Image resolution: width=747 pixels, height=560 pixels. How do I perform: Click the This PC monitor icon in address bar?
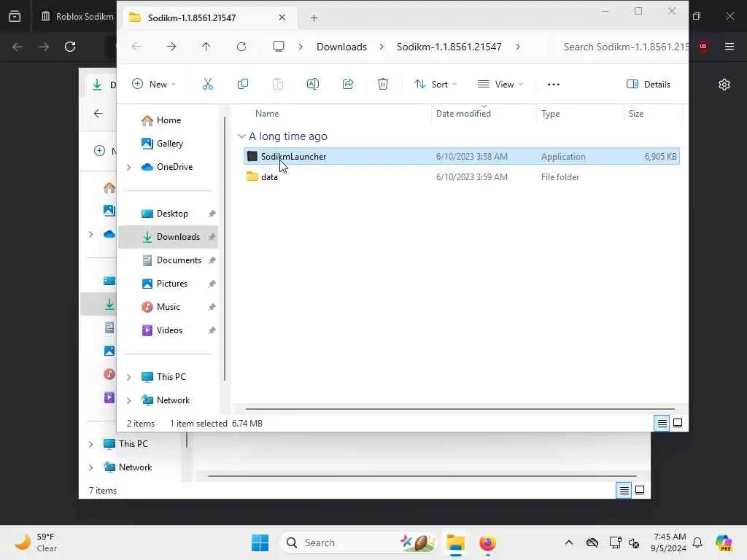coord(279,47)
